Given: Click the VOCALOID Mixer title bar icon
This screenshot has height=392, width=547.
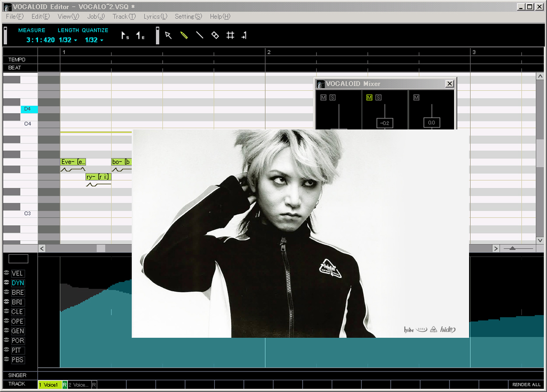Looking at the screenshot, I should [320, 84].
